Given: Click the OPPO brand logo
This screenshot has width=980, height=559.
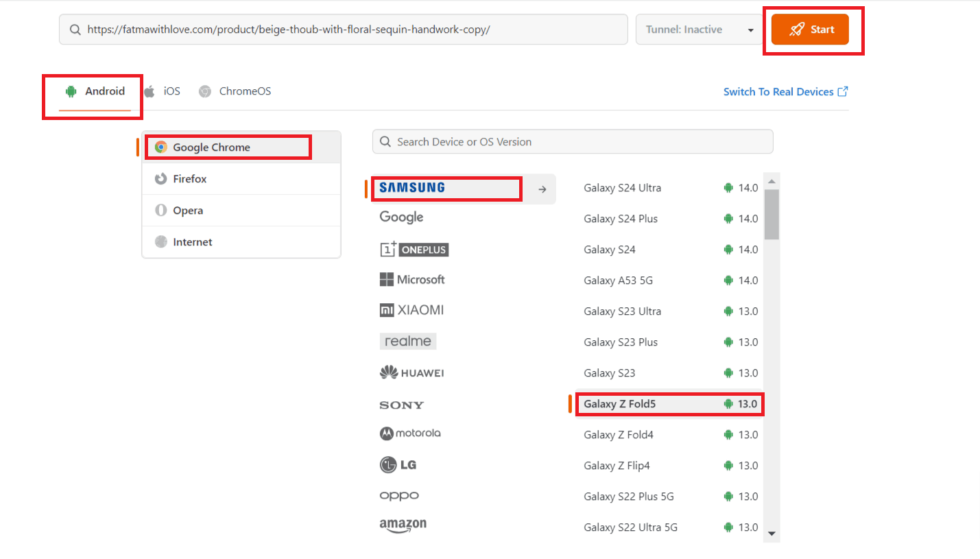Looking at the screenshot, I should coord(399,495).
